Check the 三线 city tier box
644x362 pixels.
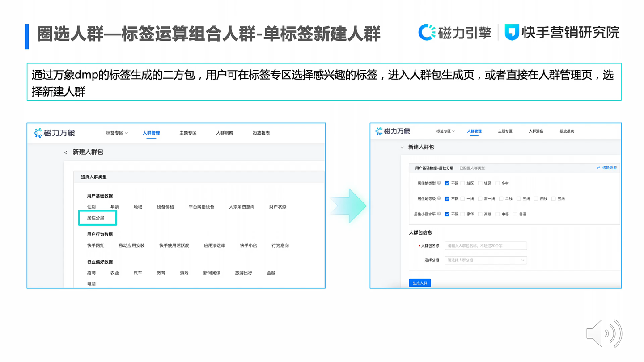[x=519, y=198]
